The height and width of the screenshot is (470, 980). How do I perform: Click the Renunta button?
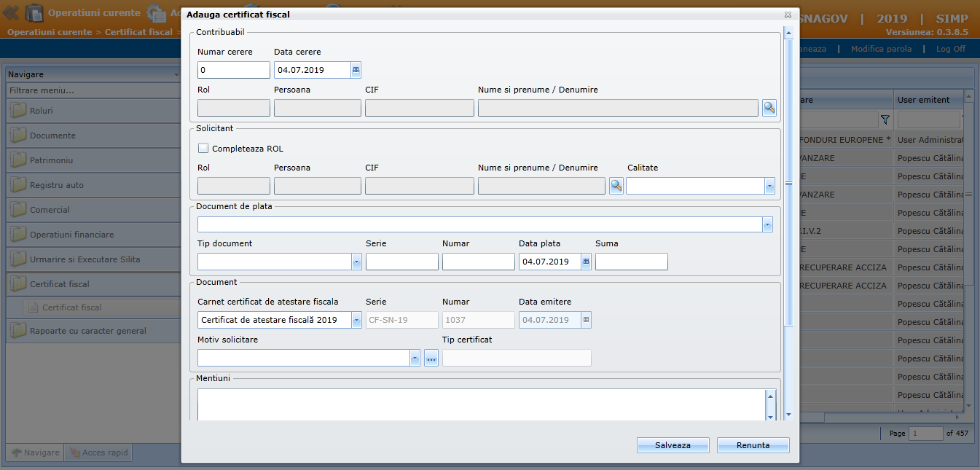click(x=753, y=445)
